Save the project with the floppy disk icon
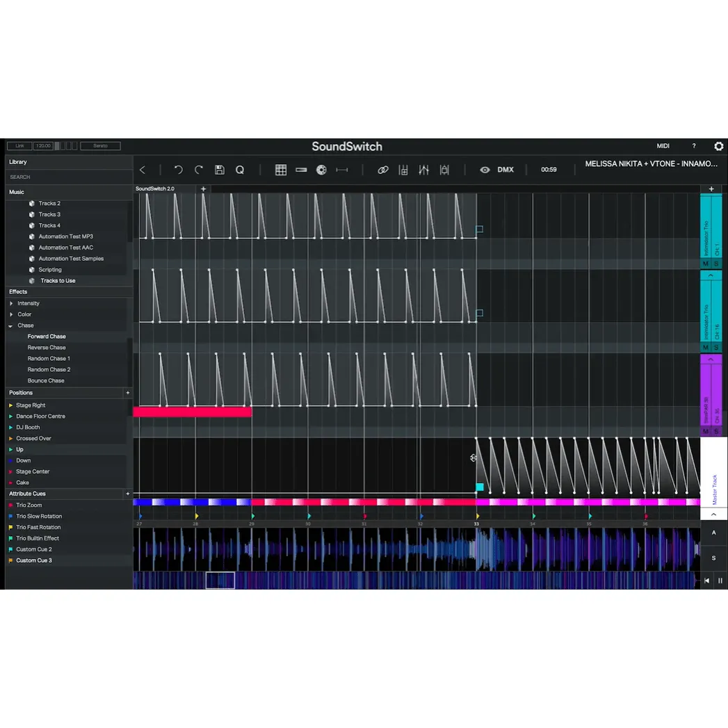 (220, 170)
